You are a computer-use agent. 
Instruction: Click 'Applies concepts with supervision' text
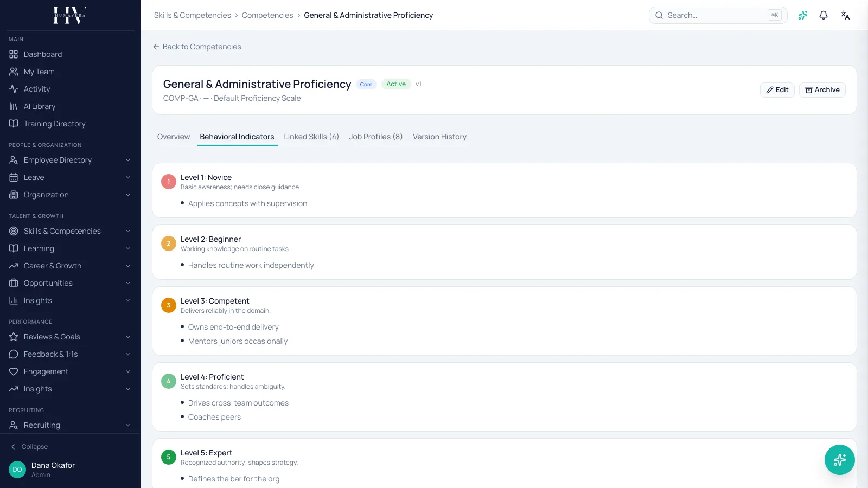(247, 203)
